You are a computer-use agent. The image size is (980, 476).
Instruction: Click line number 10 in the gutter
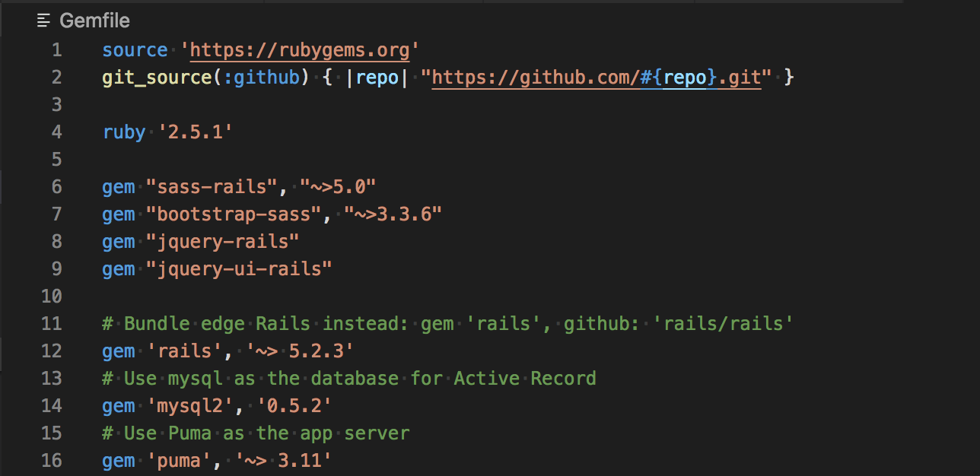pos(51,296)
